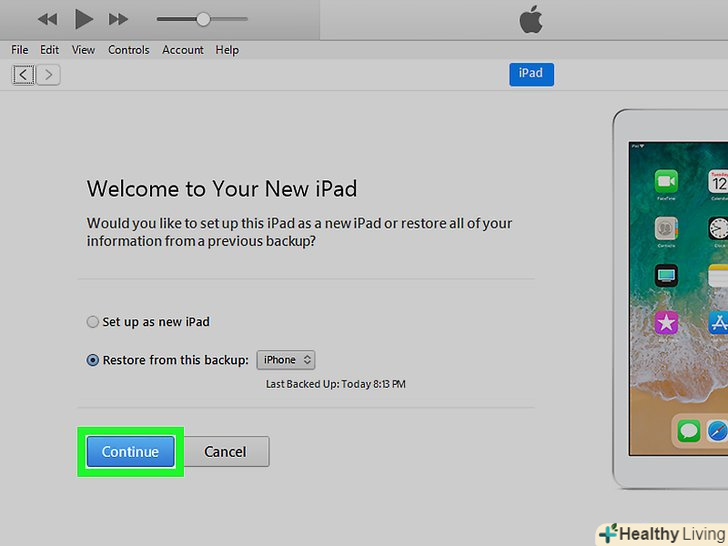Screen dimensions: 728x546
Task: Click the Cancel button
Action: pyautogui.click(x=225, y=451)
